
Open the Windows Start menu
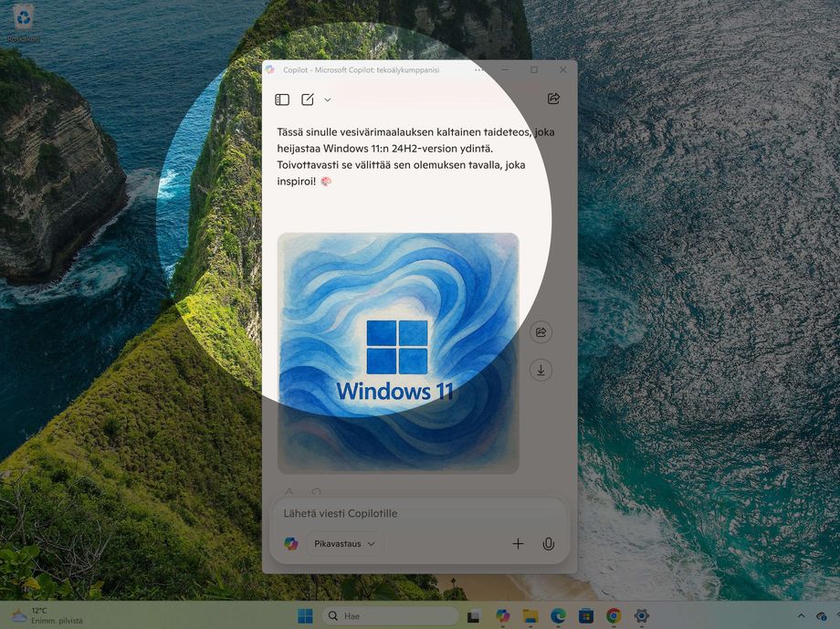tap(305, 616)
